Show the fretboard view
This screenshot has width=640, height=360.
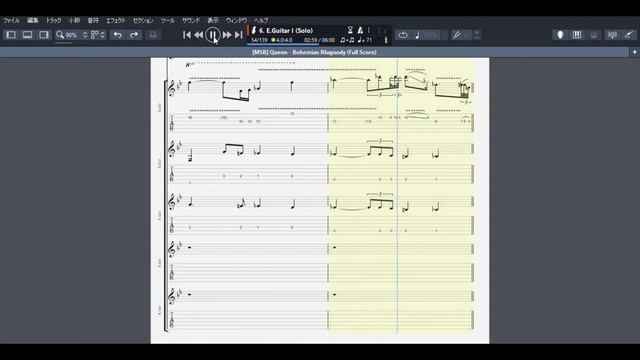point(560,35)
